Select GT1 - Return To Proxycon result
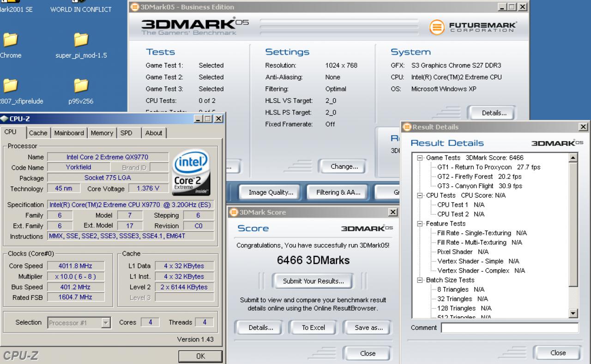The width and height of the screenshot is (591, 364). click(x=488, y=167)
